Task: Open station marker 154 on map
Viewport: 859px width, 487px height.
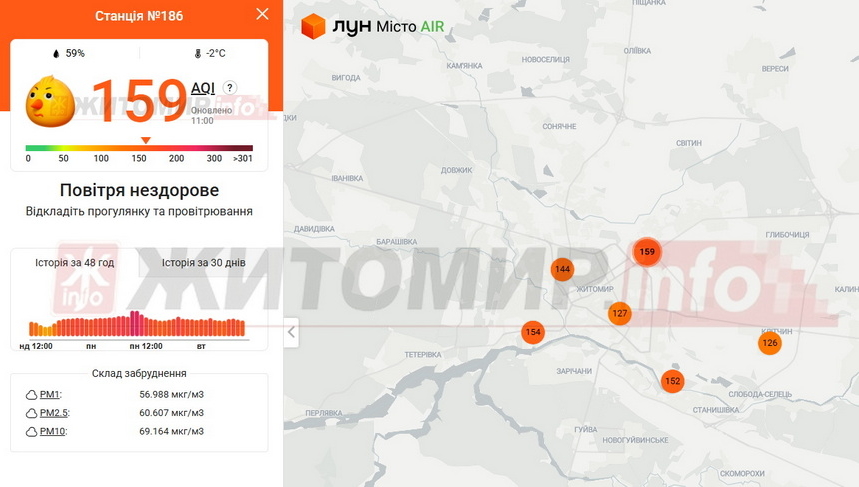Action: (x=533, y=332)
